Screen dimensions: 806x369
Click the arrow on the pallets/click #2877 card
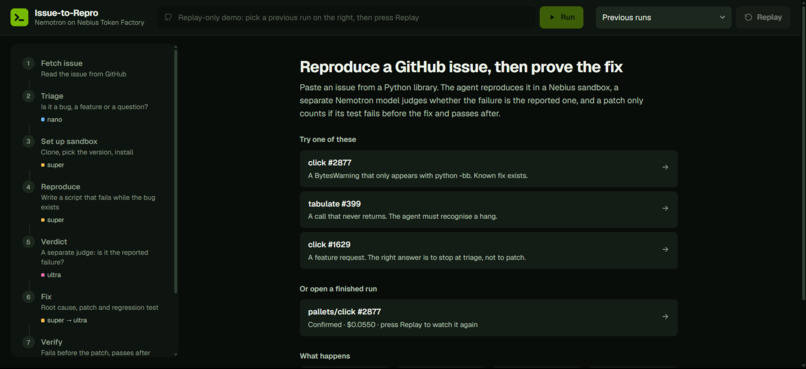click(x=665, y=317)
